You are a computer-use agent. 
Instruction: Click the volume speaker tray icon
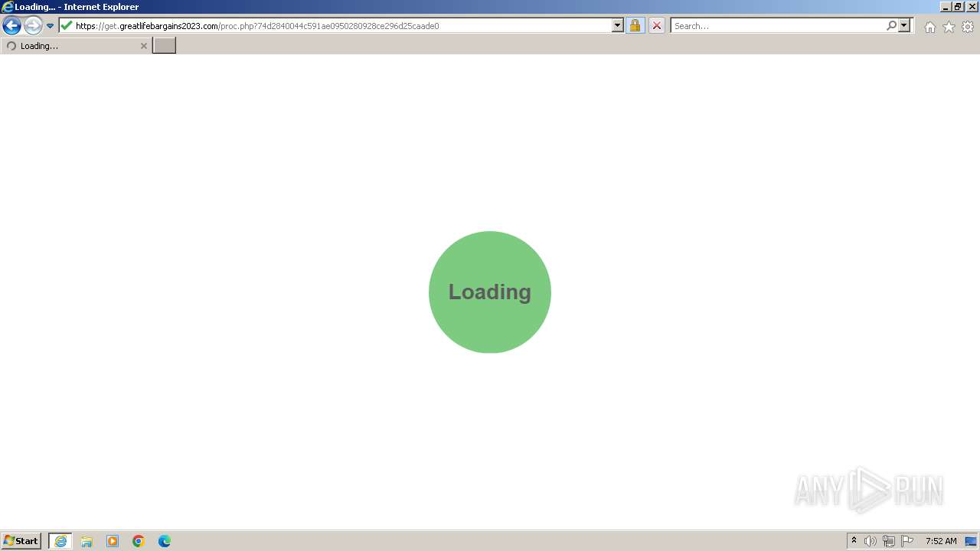coord(871,541)
